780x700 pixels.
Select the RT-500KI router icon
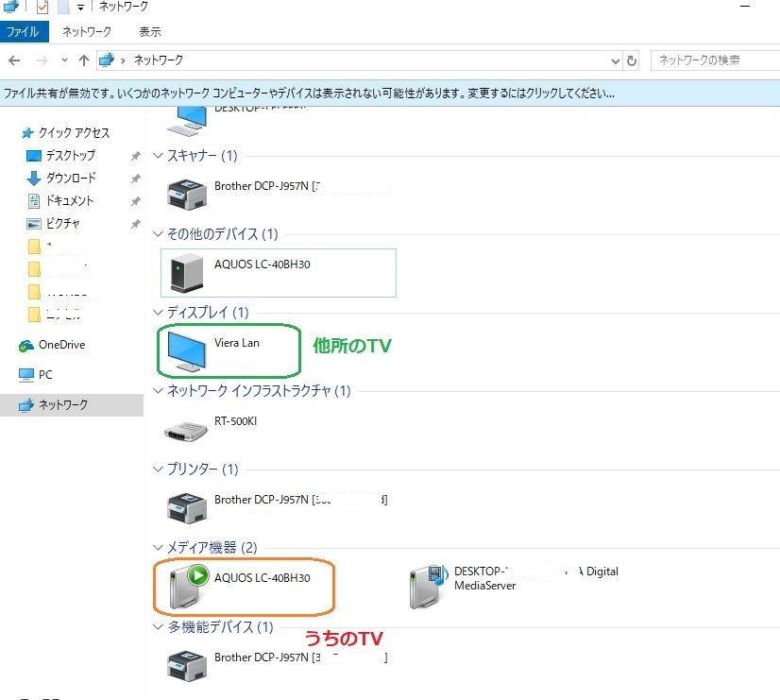[x=185, y=431]
